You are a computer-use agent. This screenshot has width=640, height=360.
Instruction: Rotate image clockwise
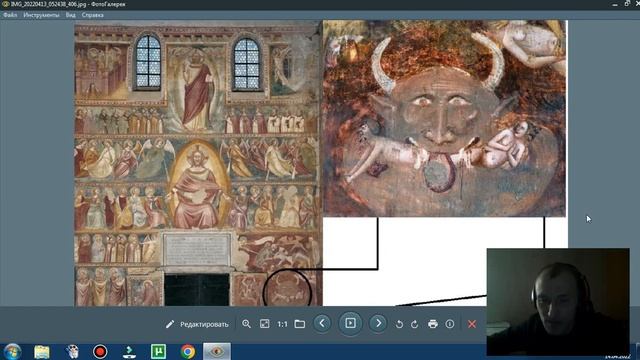coord(415,324)
